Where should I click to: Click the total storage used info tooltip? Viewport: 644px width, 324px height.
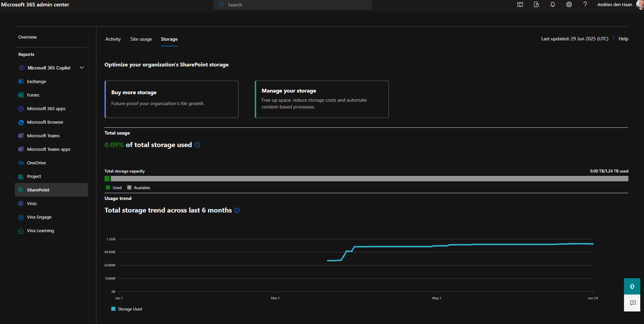tap(197, 145)
